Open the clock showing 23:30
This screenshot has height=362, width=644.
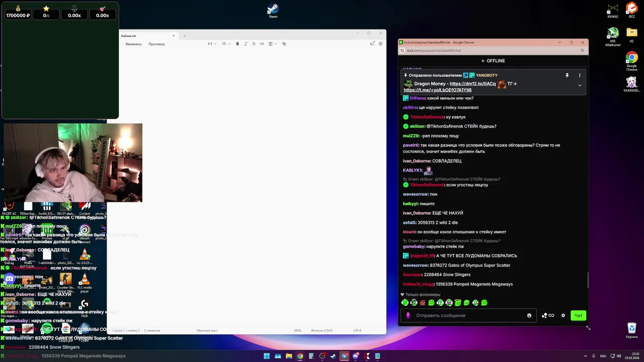click(631, 356)
